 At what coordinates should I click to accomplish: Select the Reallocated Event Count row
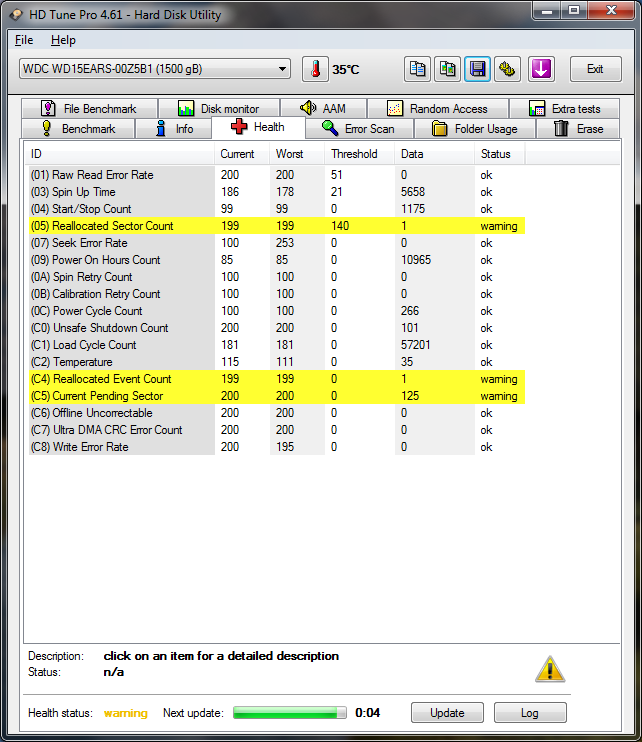277,379
